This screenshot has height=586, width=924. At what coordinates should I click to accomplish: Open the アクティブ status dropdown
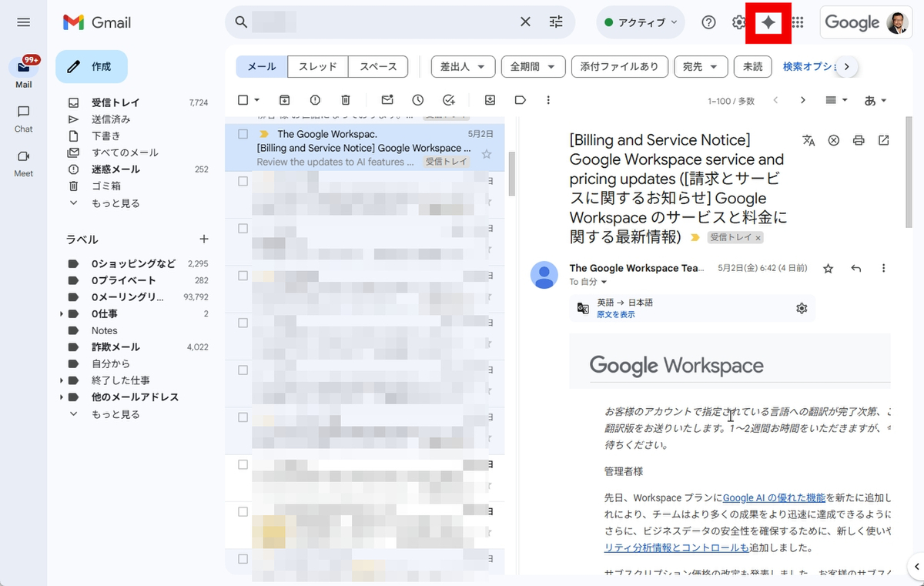641,22
